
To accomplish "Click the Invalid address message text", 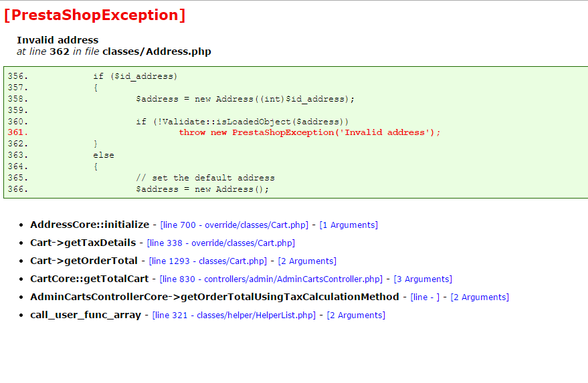I will 58,40.
